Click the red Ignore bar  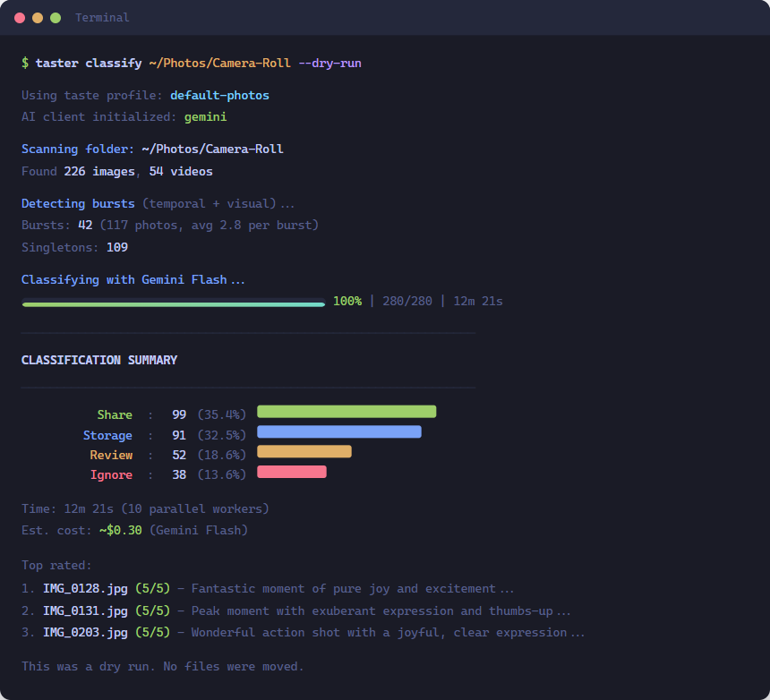pos(292,472)
